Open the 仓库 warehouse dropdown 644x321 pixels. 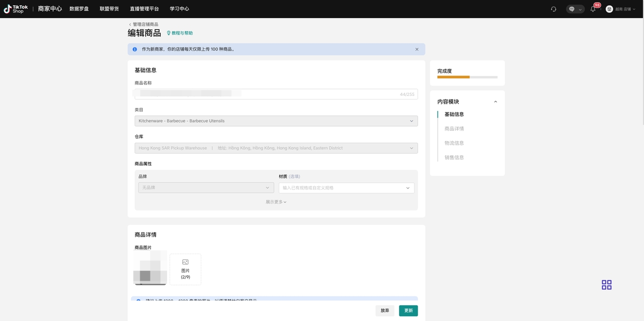[x=276, y=148]
